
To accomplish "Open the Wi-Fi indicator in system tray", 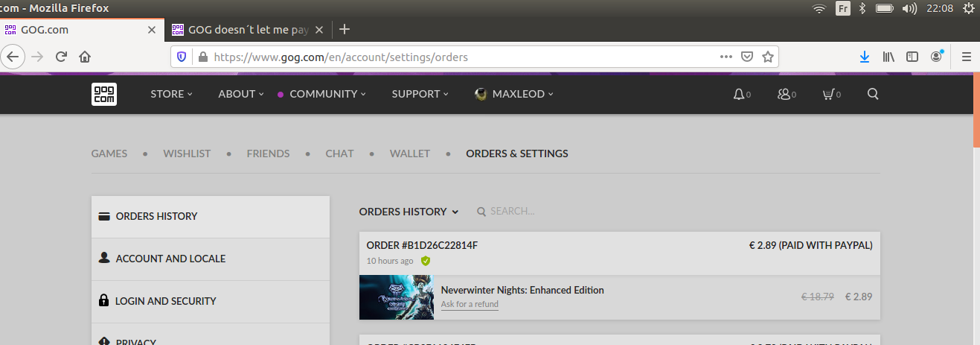I will point(819,8).
